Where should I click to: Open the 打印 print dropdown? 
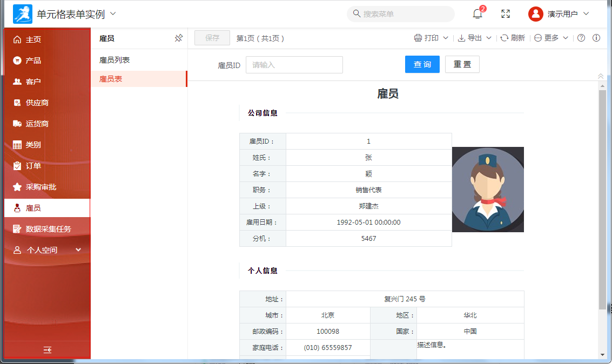click(x=431, y=38)
